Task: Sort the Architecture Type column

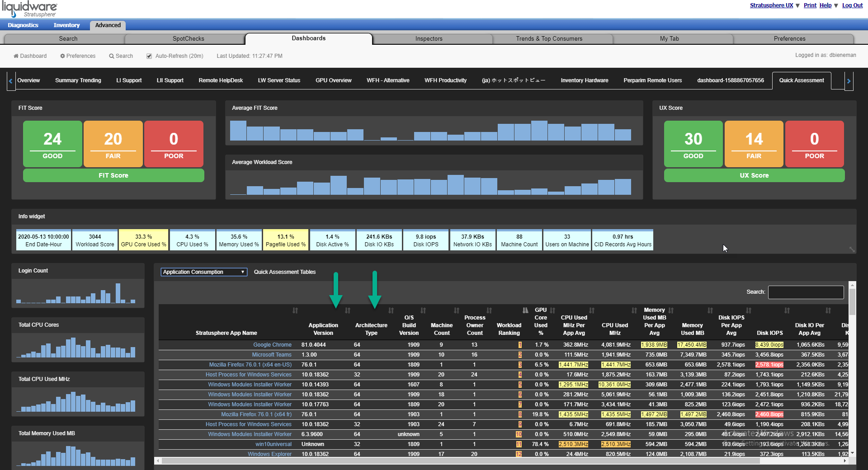Action: point(391,310)
